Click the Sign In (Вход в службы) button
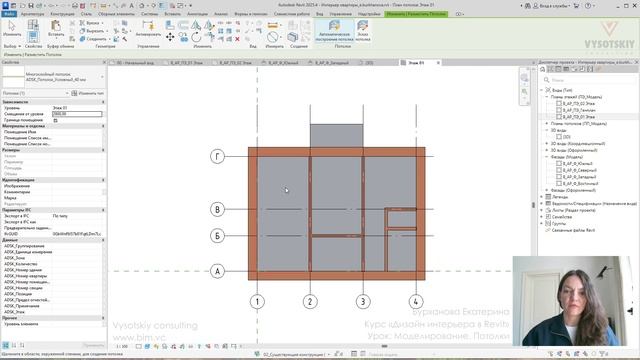Screen dimensions: 640x360 tap(552, 6)
